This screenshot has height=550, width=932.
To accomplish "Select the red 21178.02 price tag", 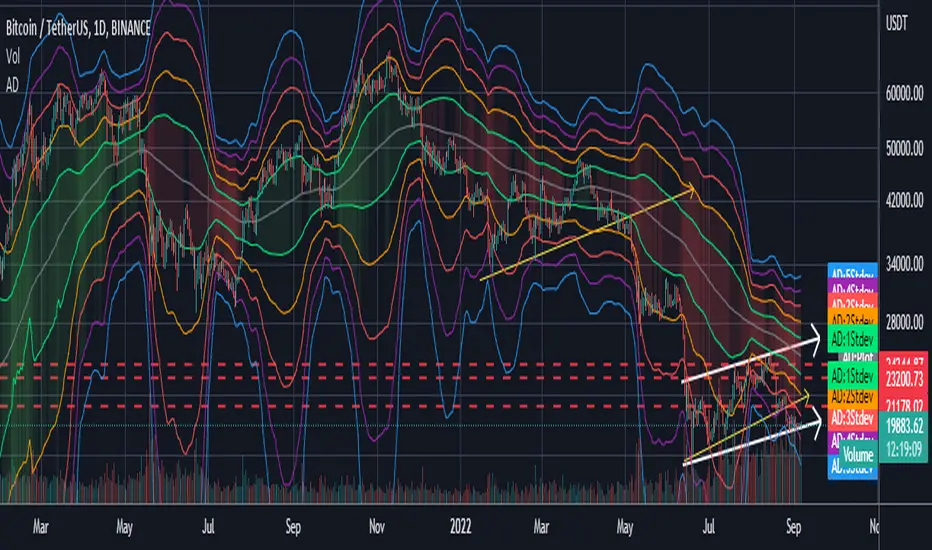I will click(x=903, y=404).
